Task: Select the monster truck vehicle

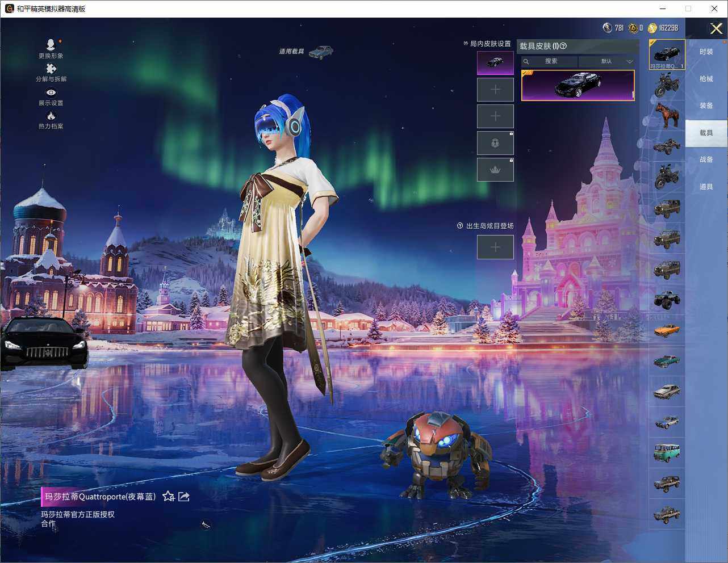Action: [x=667, y=299]
